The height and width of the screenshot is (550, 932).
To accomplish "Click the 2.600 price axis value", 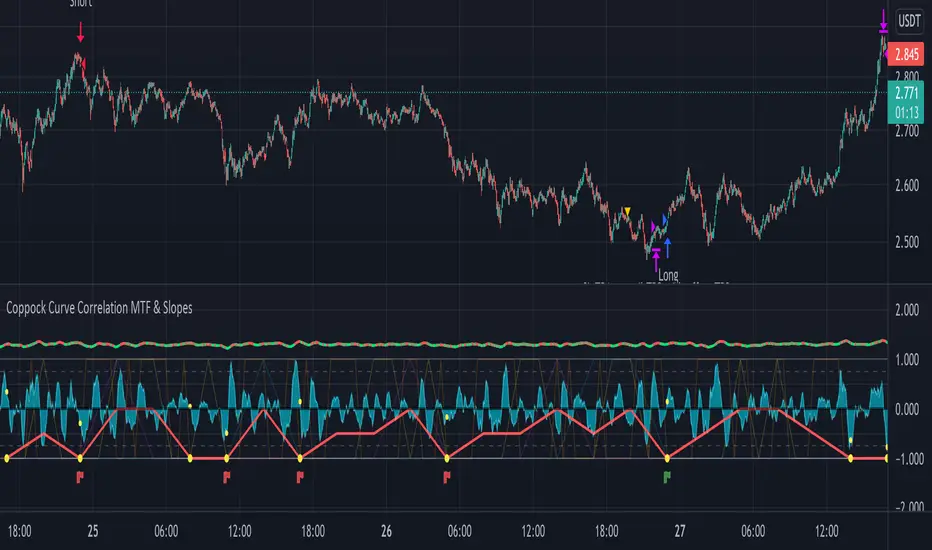I will click(x=907, y=186).
